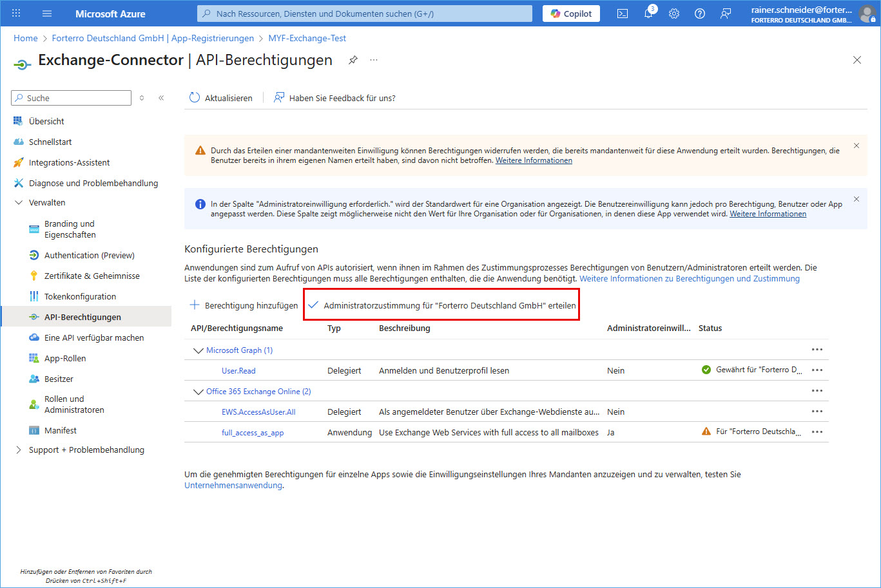
Task: Open Übersicht in the sidebar
Action: 46,121
